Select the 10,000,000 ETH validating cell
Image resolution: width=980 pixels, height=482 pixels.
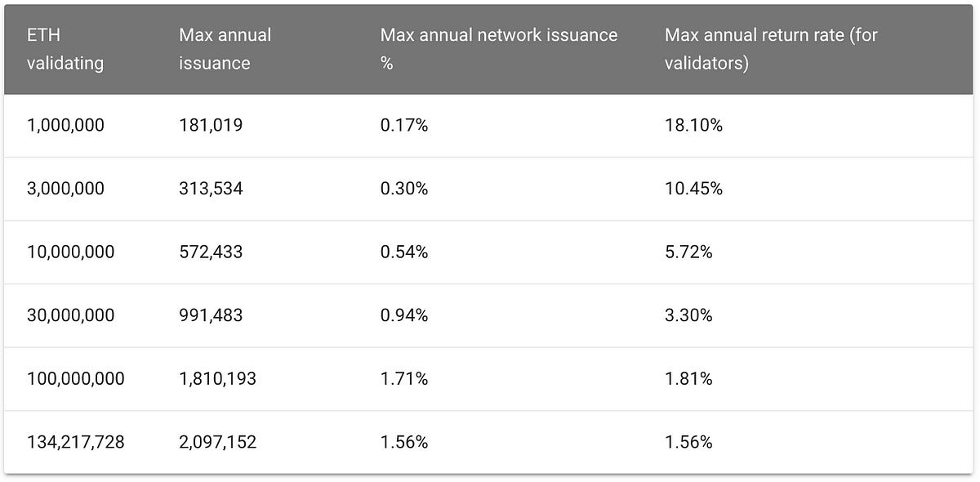point(71,252)
